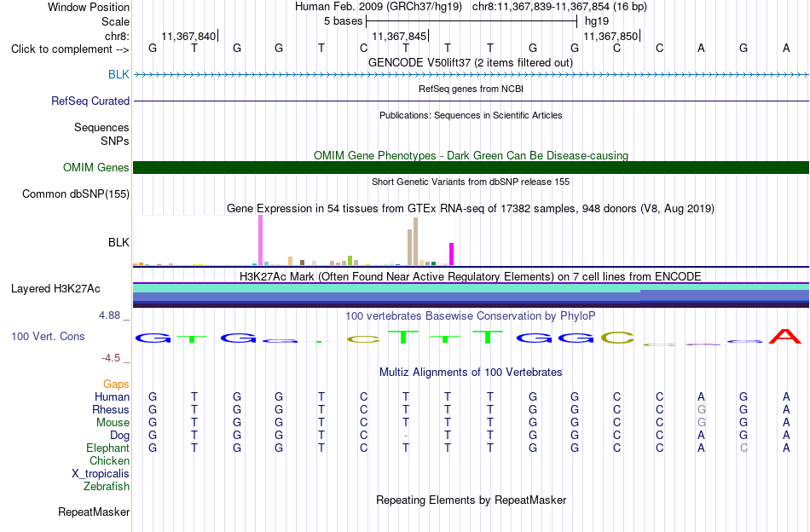Select the Chicken alignment row label
The height and width of the screenshot is (532, 810).
pyautogui.click(x=109, y=460)
